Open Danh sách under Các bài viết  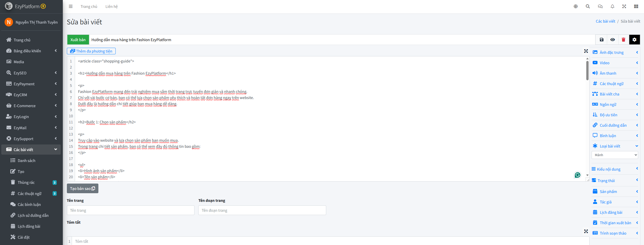26,160
